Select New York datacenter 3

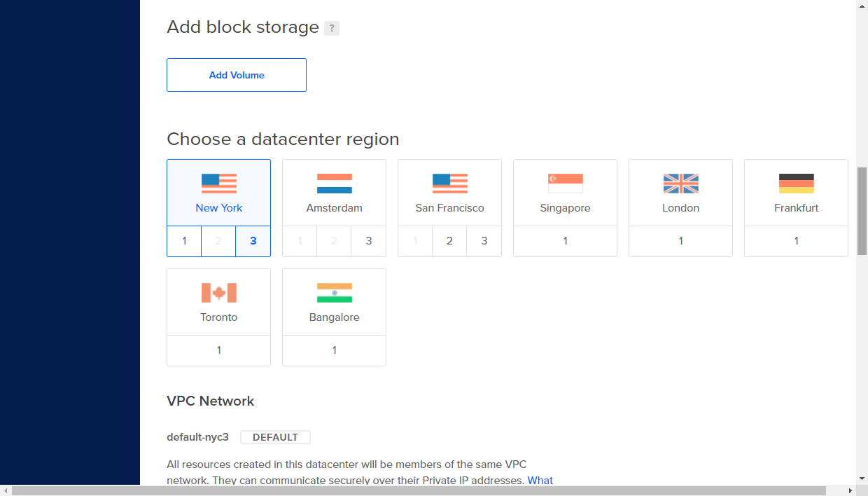pos(253,241)
